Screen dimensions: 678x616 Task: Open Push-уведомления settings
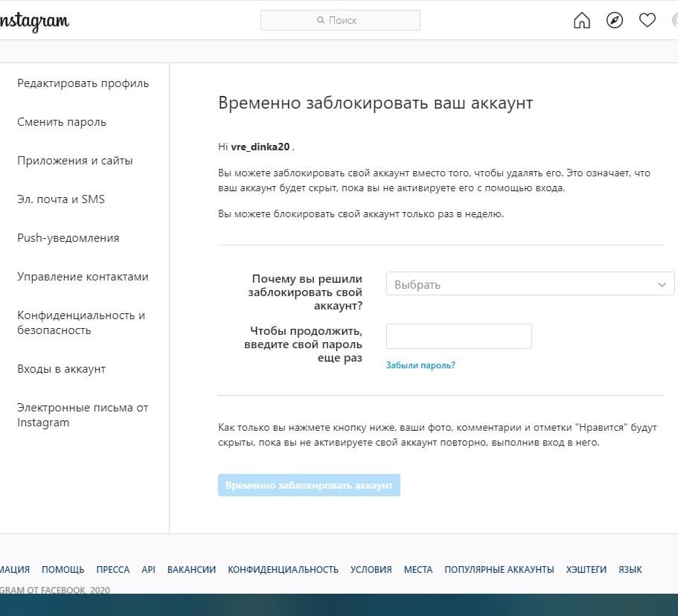coord(68,238)
